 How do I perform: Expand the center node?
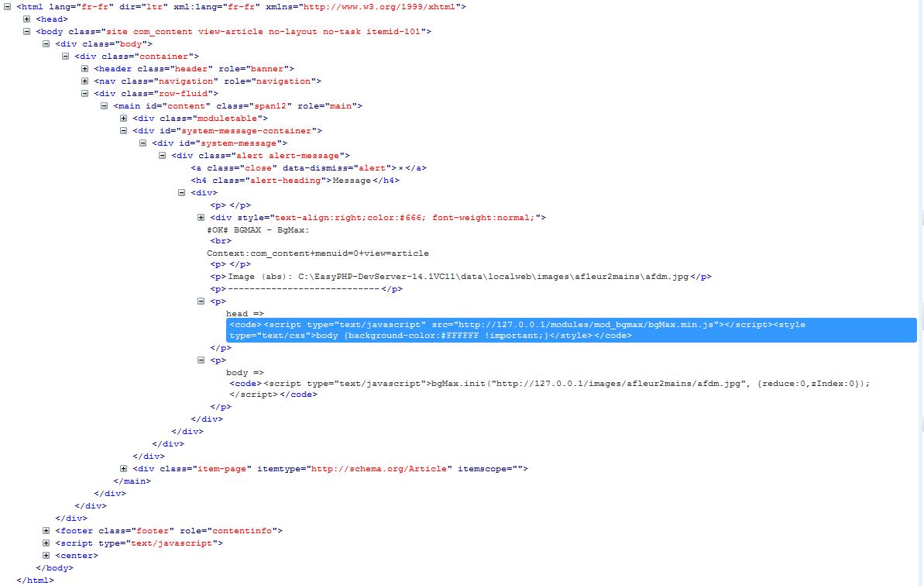point(46,555)
